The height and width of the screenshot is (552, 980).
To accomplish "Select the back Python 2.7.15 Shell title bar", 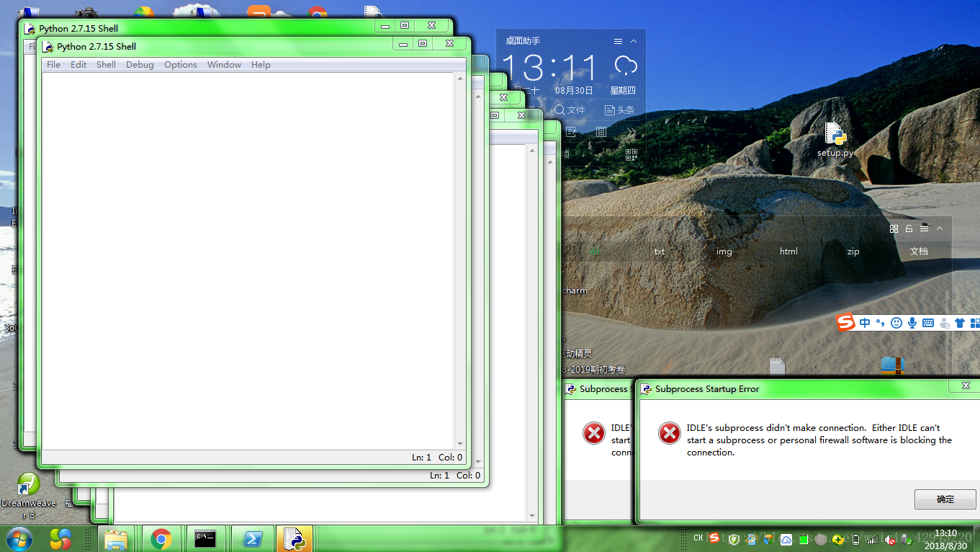I will (x=199, y=28).
